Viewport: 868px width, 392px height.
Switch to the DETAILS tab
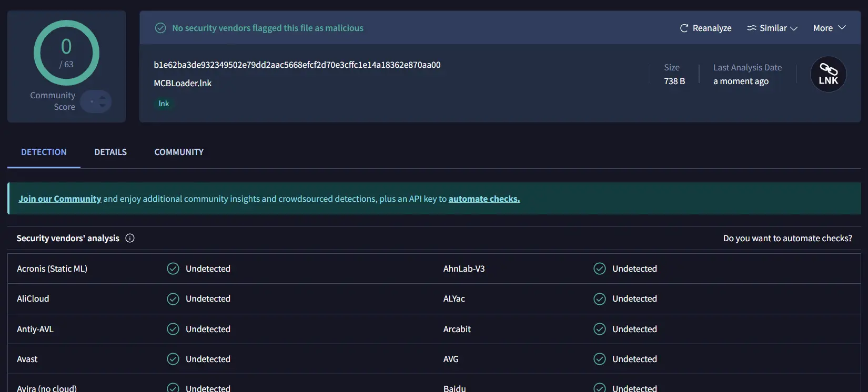110,152
